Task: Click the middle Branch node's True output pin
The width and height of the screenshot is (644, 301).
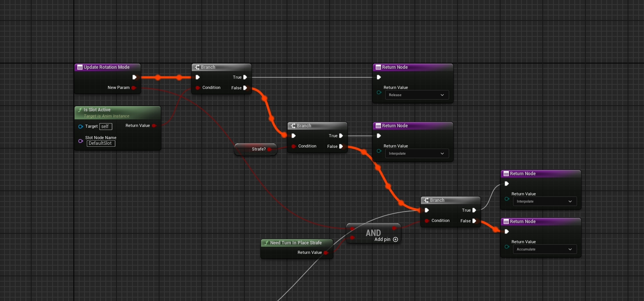Action: click(x=341, y=136)
